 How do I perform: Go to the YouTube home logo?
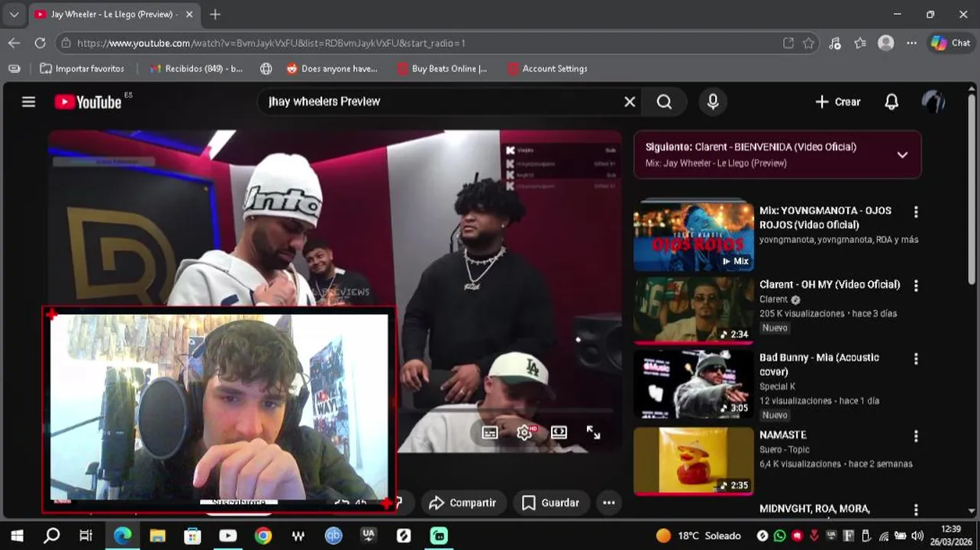88,102
